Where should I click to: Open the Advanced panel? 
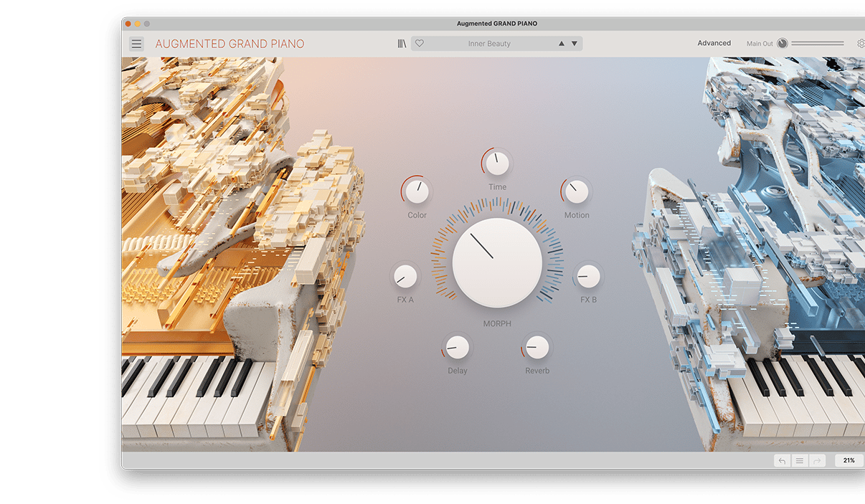[x=714, y=43]
